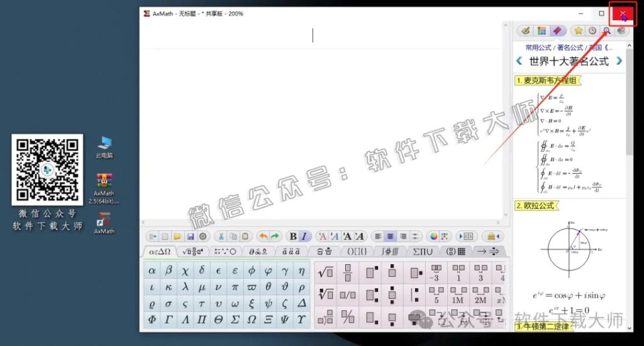Screen dimensions: 644x346
Task: Insert the Greek letter alpha
Action: tap(152, 271)
